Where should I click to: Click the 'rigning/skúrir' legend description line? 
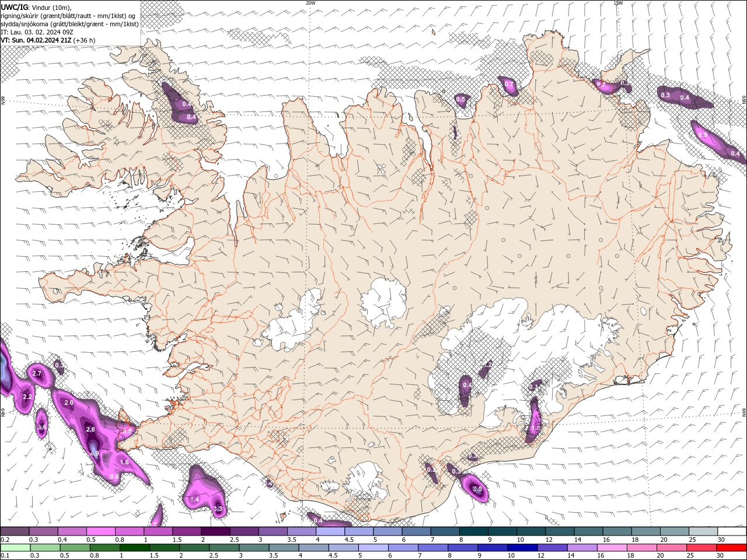(68, 16)
